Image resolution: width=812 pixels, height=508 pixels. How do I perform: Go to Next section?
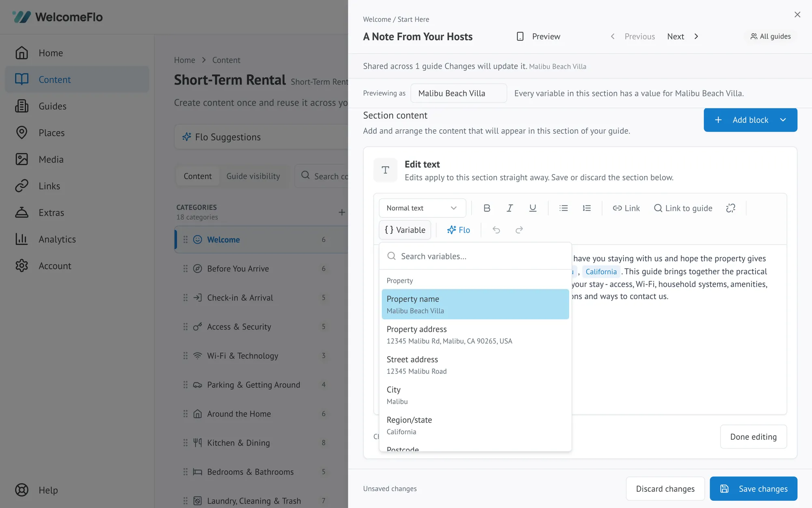pos(683,37)
